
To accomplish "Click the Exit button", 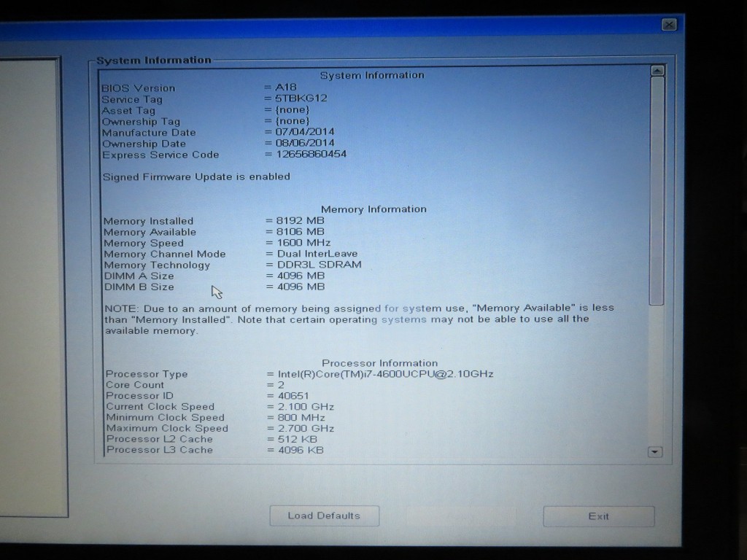I will pos(598,516).
